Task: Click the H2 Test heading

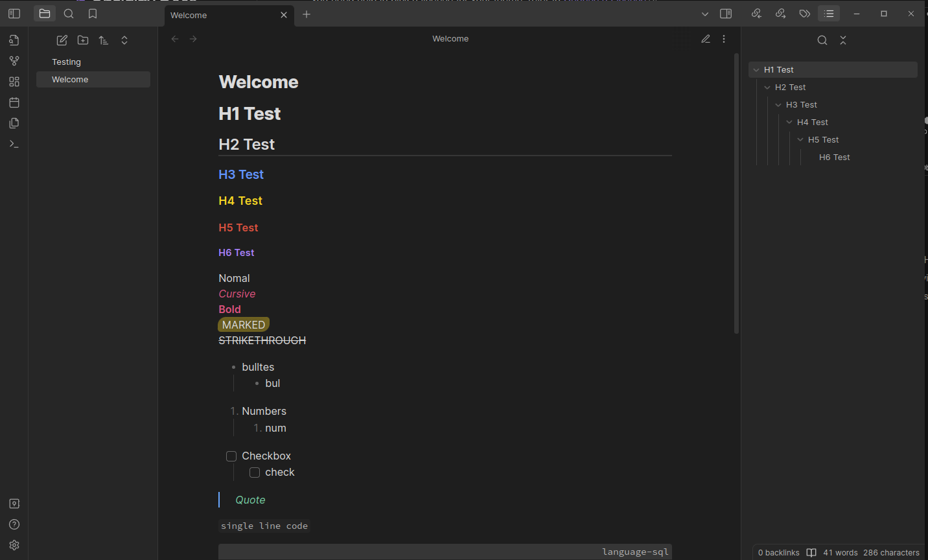Action: (247, 145)
